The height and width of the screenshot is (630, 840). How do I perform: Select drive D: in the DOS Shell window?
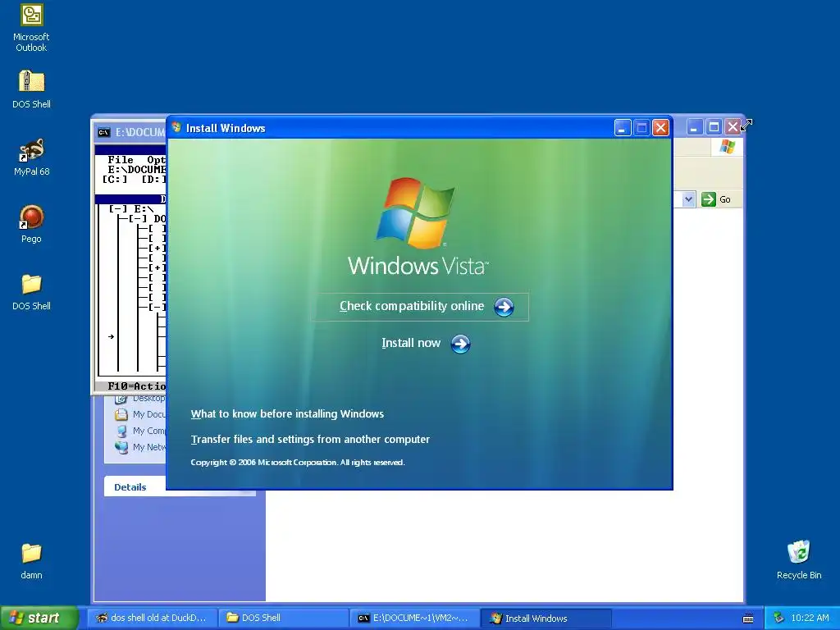coord(153,180)
